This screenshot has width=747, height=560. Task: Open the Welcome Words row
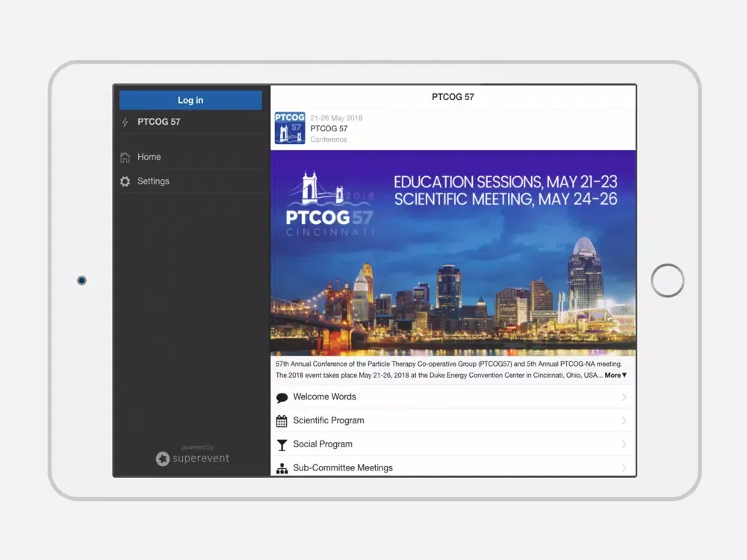pyautogui.click(x=453, y=396)
